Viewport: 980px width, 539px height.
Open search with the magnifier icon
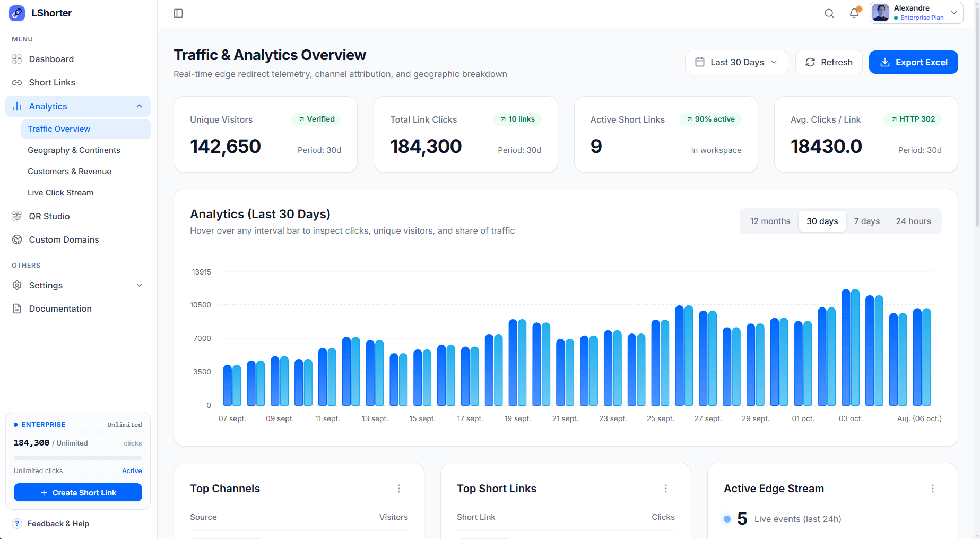(829, 13)
